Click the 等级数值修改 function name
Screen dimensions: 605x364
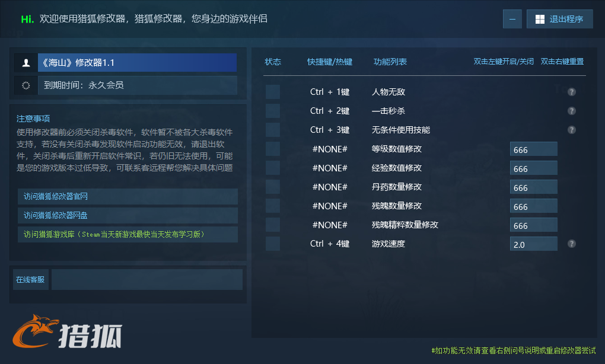pyautogui.click(x=397, y=148)
